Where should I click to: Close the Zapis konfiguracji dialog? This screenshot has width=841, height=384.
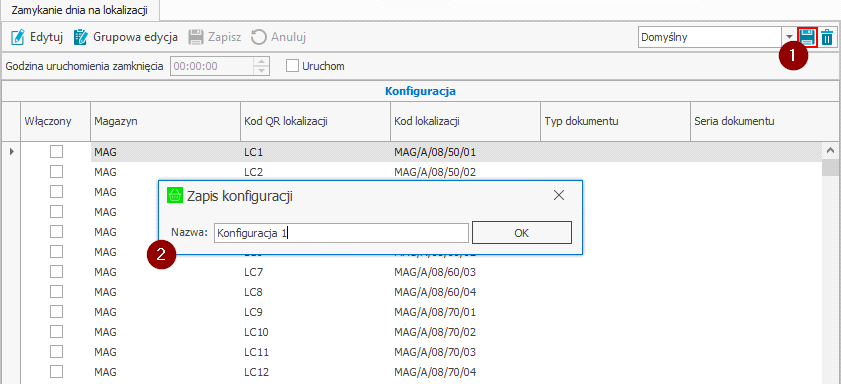(x=559, y=196)
